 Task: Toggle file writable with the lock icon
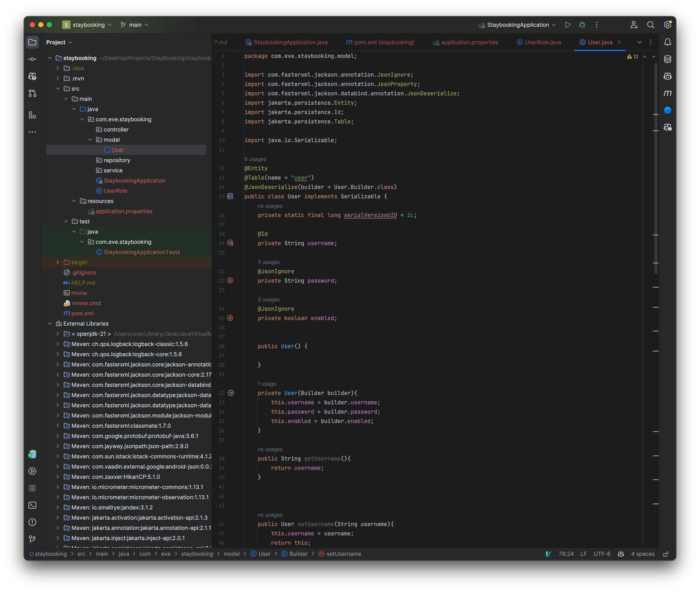point(666,554)
